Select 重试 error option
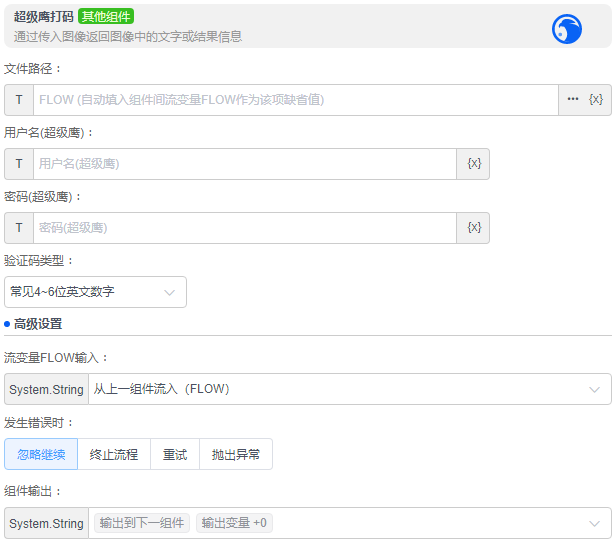Viewport: 616px width, 542px height. (175, 454)
